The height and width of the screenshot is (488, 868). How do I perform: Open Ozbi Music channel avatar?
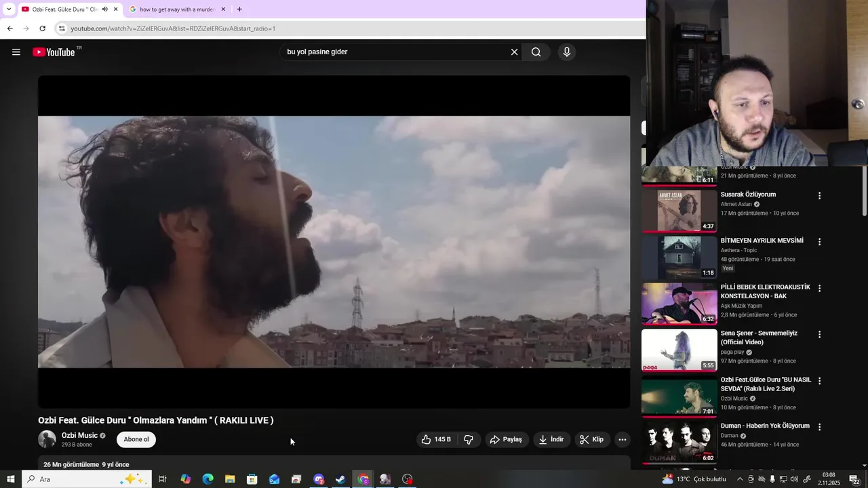[47, 439]
